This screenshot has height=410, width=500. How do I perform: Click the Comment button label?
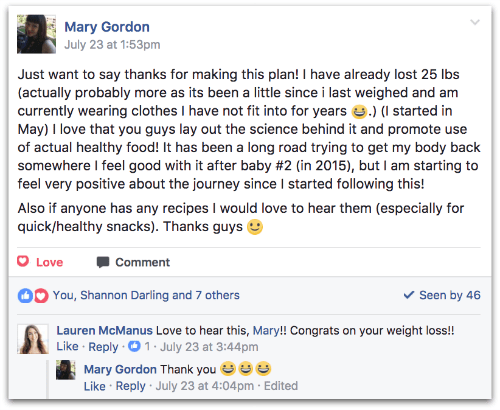coord(143,262)
